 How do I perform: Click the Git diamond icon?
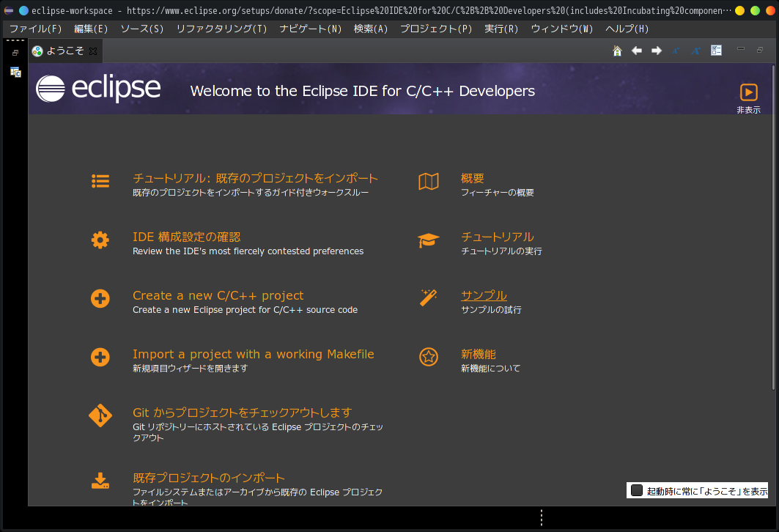(x=100, y=415)
